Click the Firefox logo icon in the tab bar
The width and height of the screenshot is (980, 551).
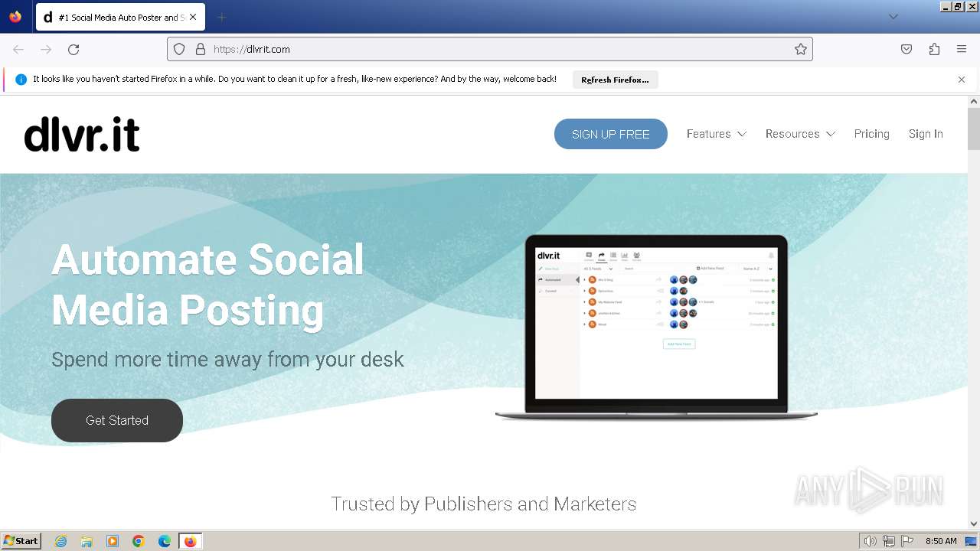coord(15,17)
